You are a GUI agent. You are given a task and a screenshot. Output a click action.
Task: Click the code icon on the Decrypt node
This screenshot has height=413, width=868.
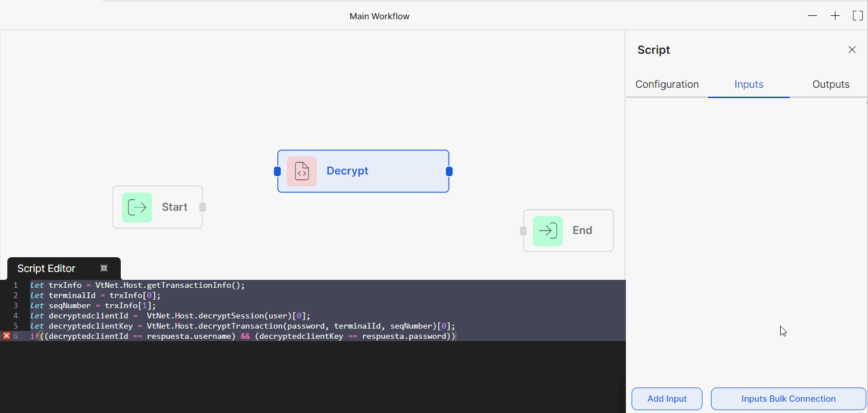coord(302,171)
